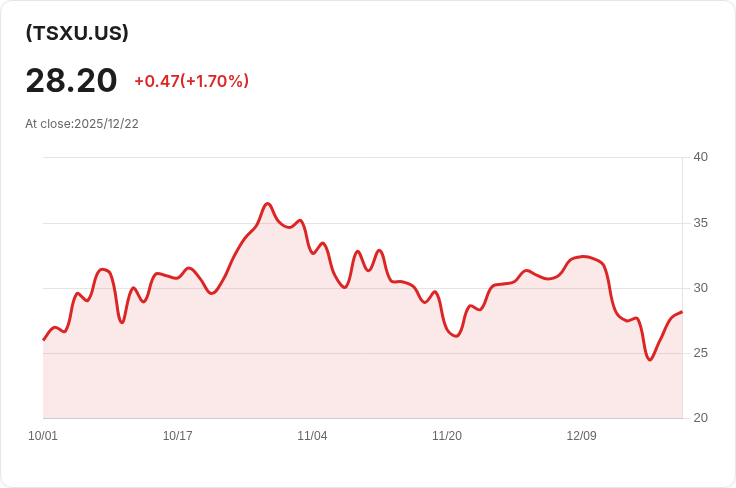Screen dimensions: 736x488
Task: Click the 40 price axis label
Action: pos(701,157)
